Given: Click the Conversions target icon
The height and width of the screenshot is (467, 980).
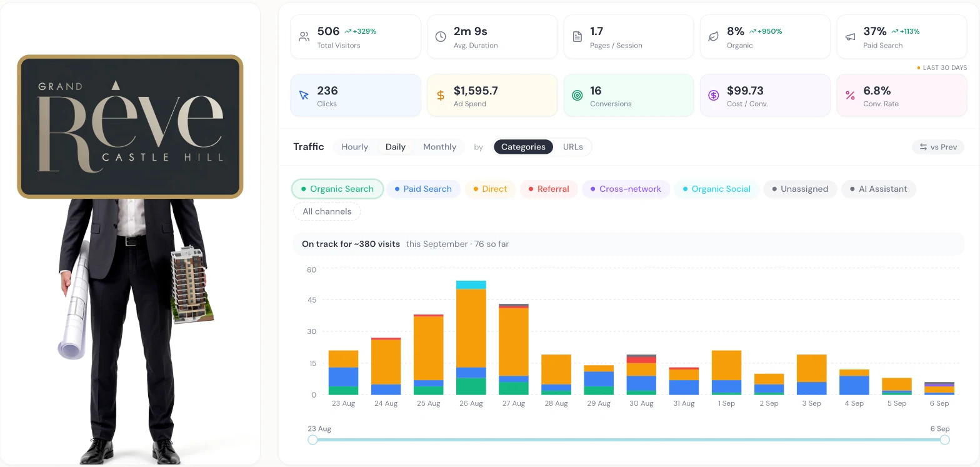Looking at the screenshot, I should (x=577, y=96).
